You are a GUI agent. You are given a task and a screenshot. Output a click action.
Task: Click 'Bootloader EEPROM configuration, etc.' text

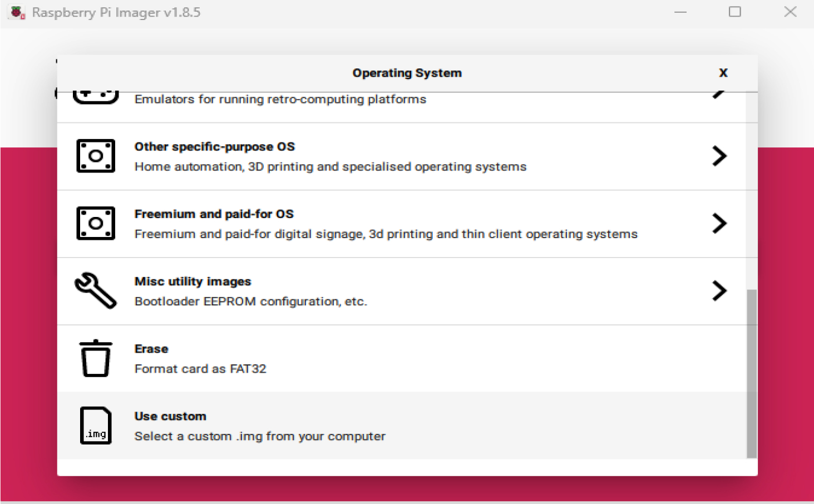click(251, 302)
